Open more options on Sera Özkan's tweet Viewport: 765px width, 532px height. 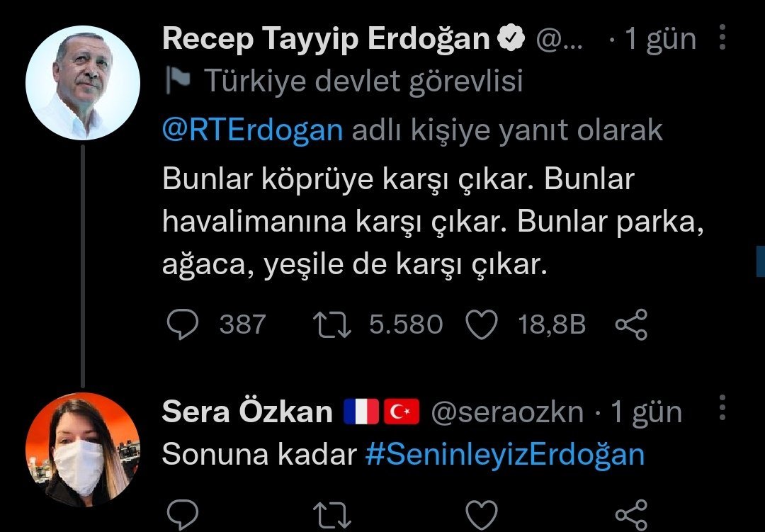pyautogui.click(x=722, y=409)
